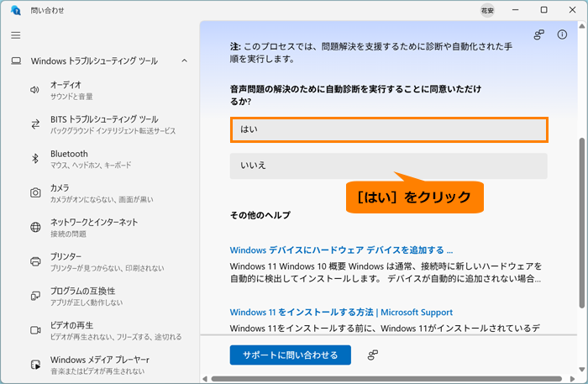The height and width of the screenshot is (384, 588).
Task: Click the feedback icon at top right
Action: (x=539, y=34)
